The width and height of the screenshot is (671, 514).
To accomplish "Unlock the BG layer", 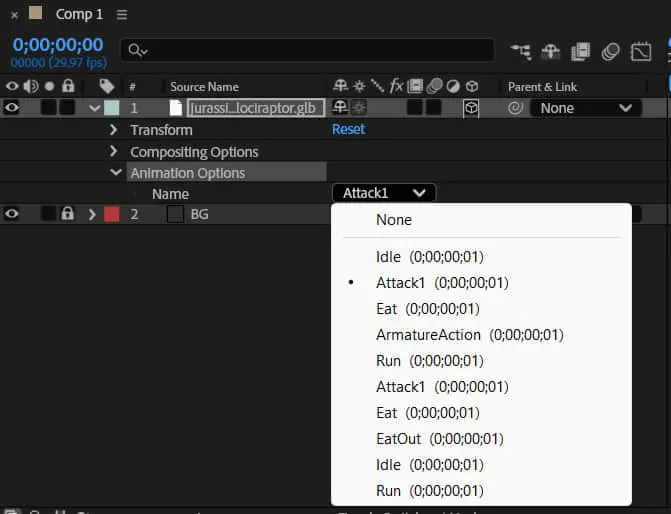I will [67, 214].
